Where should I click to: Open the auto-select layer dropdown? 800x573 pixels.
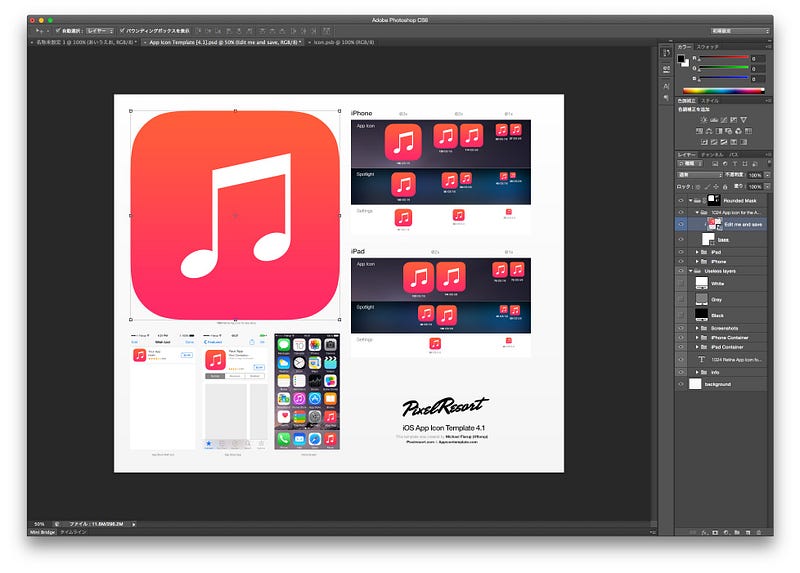coord(99,31)
